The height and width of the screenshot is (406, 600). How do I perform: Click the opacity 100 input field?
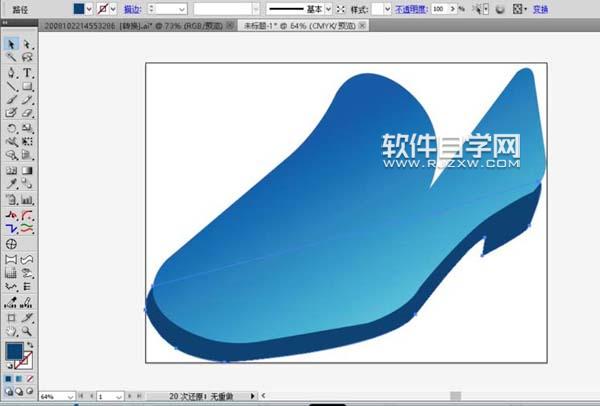(x=440, y=9)
